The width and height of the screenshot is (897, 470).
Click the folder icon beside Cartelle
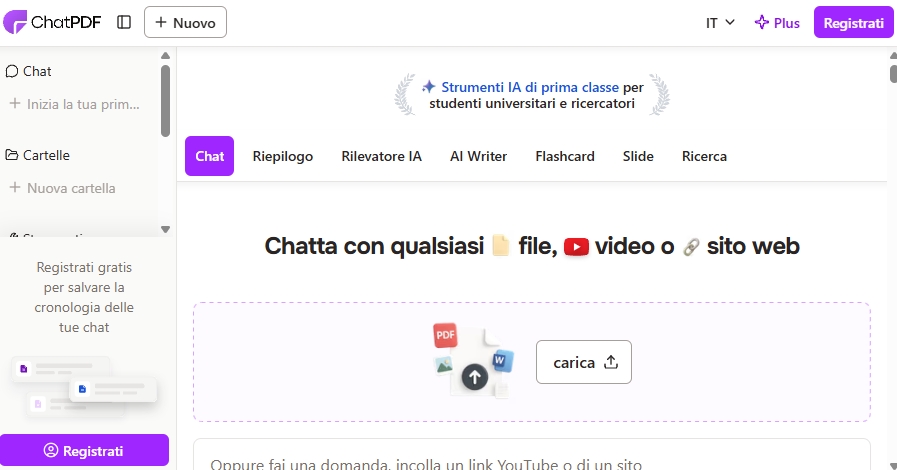11,155
